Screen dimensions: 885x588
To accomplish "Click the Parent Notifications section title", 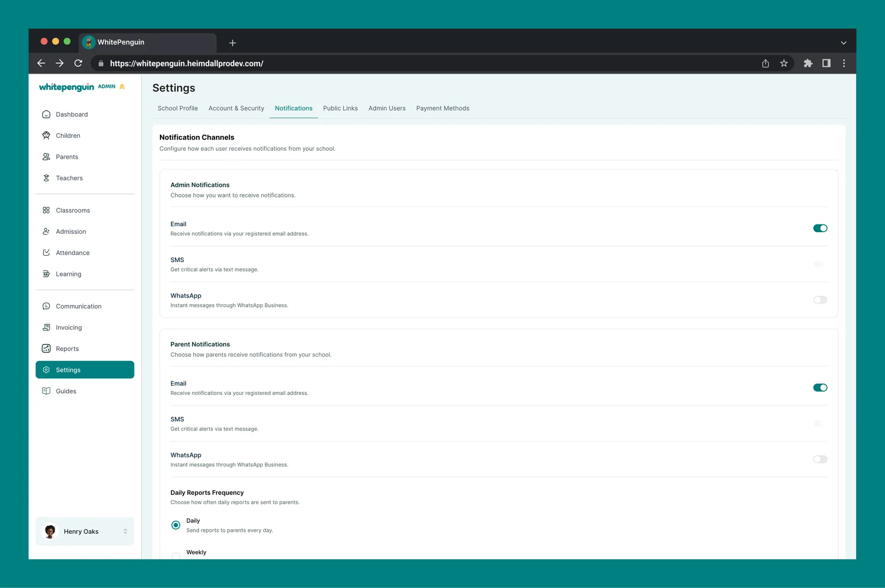I will 200,344.
